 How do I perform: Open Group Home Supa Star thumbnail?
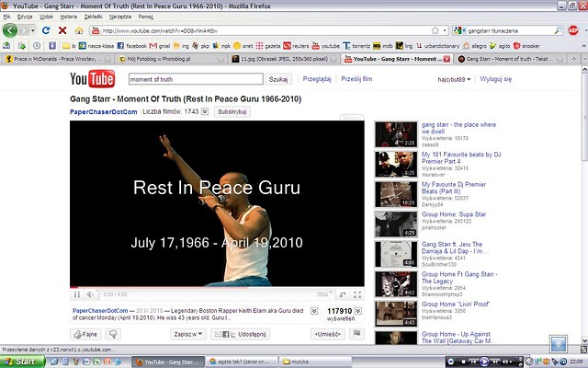[x=396, y=224]
